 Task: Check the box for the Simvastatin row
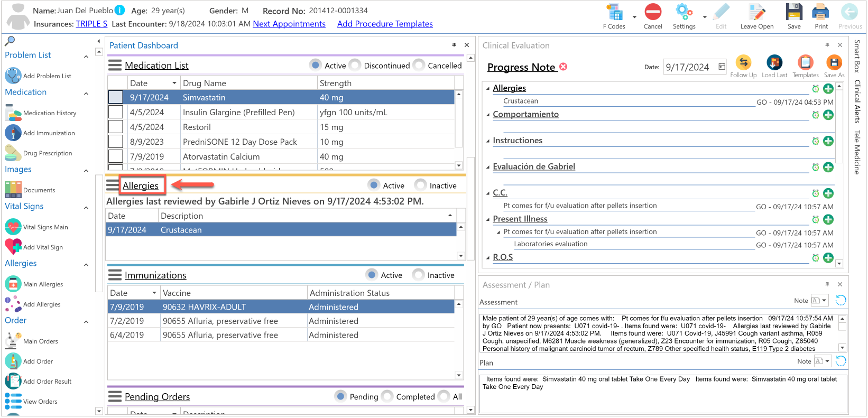click(x=116, y=97)
